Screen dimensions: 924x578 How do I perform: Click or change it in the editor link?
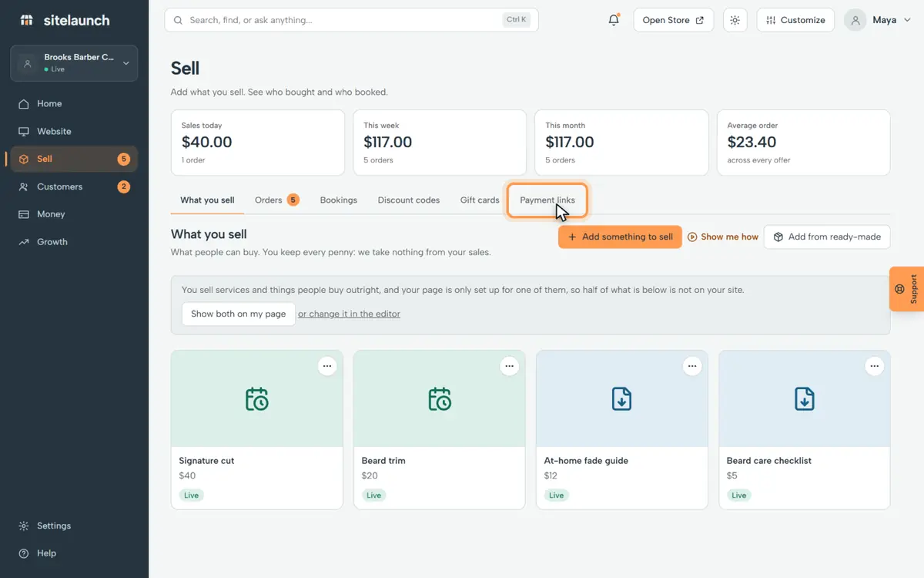coord(349,314)
